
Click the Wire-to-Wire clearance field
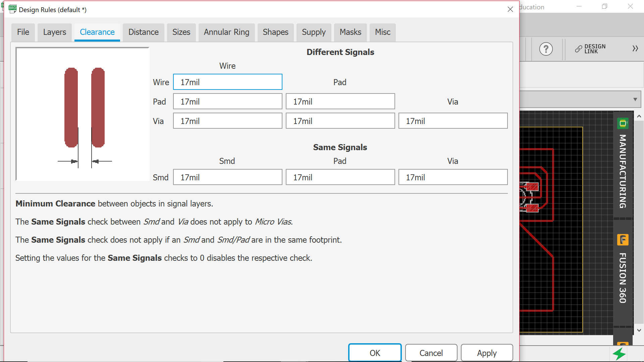227,82
